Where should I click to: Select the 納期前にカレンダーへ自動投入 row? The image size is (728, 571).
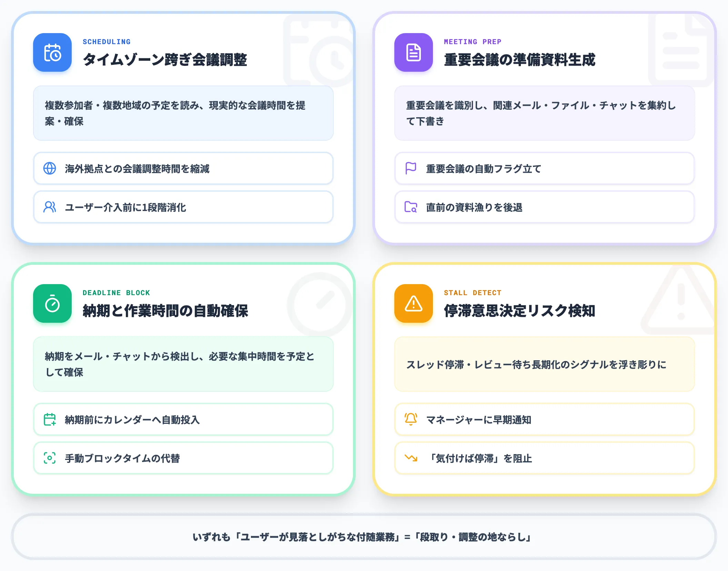click(183, 420)
